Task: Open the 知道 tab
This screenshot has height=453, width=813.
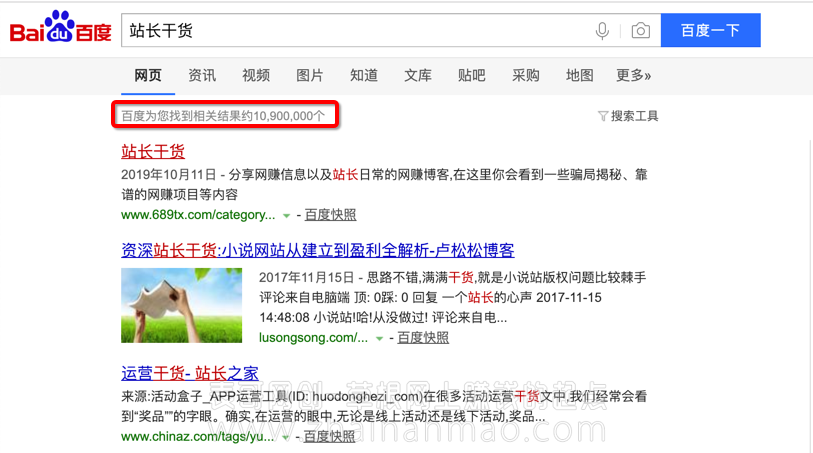Action: 363,76
